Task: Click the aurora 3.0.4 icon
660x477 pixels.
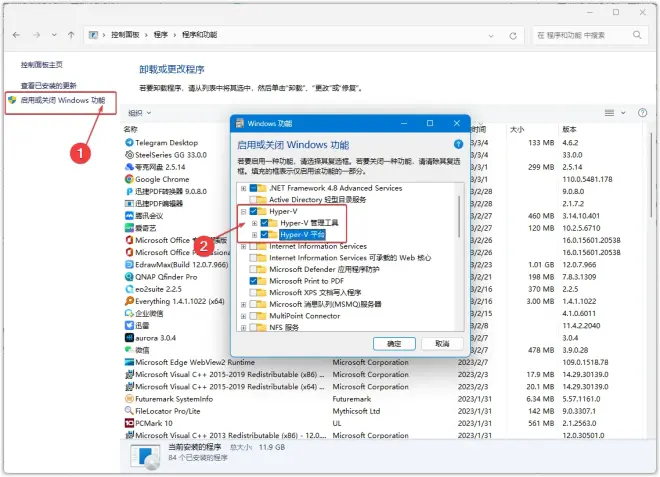Action: pyautogui.click(x=129, y=338)
